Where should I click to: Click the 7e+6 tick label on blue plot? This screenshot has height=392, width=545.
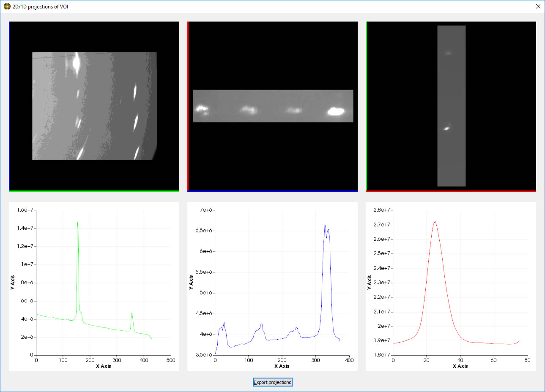tap(206, 210)
